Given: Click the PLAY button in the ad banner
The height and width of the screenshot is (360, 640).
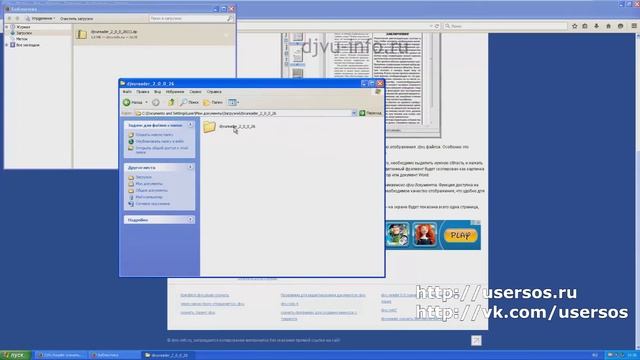Looking at the screenshot, I should (460, 235).
